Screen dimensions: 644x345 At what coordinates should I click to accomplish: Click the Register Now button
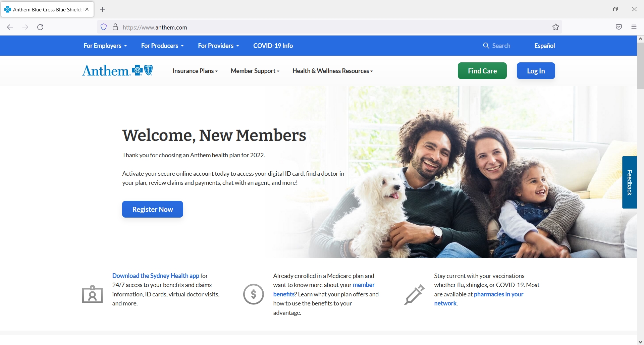coord(153,209)
